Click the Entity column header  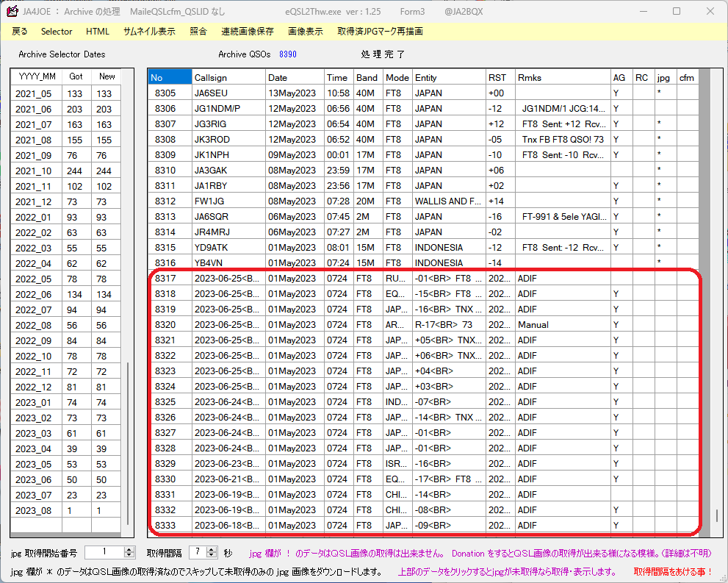pyautogui.click(x=449, y=78)
